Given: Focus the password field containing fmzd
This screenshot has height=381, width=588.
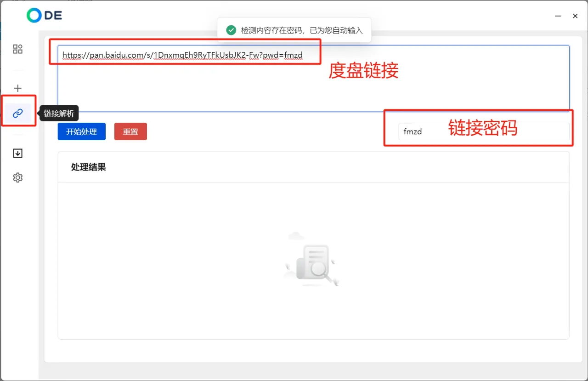Looking at the screenshot, I should tap(483, 131).
